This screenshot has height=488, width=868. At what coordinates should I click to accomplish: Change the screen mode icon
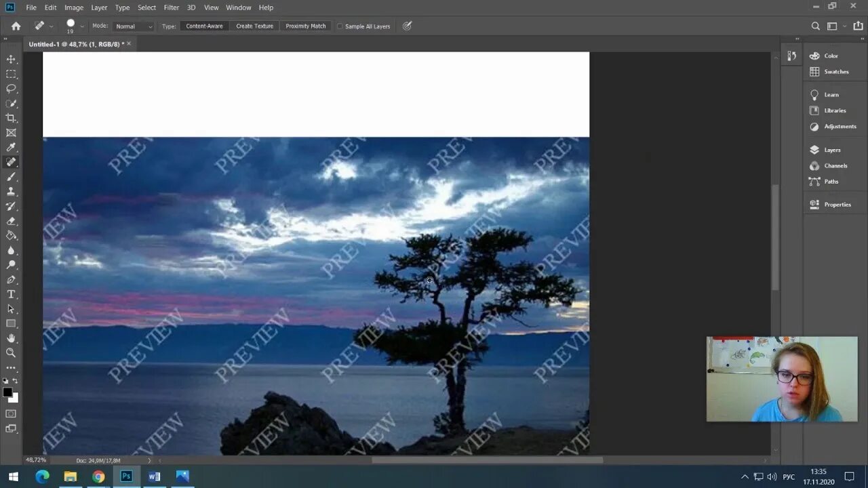tap(11, 428)
